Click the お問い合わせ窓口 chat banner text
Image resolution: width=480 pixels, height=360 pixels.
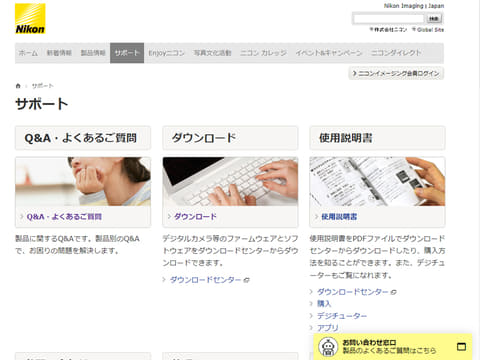[x=369, y=343]
